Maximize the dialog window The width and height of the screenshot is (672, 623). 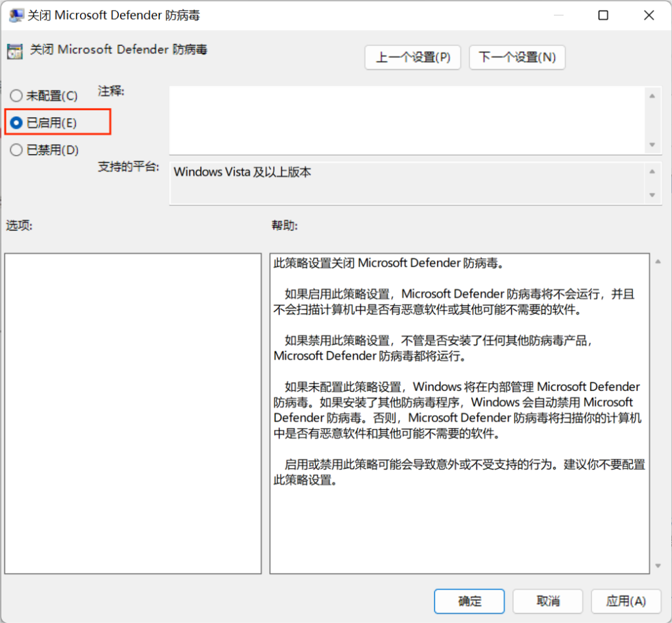[603, 16]
